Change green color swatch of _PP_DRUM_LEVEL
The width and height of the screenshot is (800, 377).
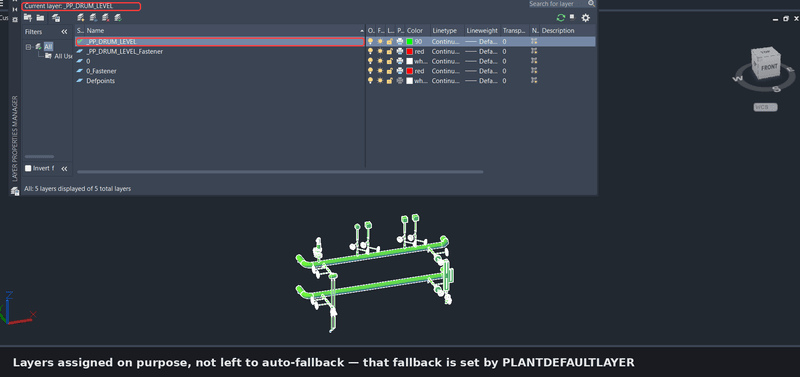(x=409, y=41)
